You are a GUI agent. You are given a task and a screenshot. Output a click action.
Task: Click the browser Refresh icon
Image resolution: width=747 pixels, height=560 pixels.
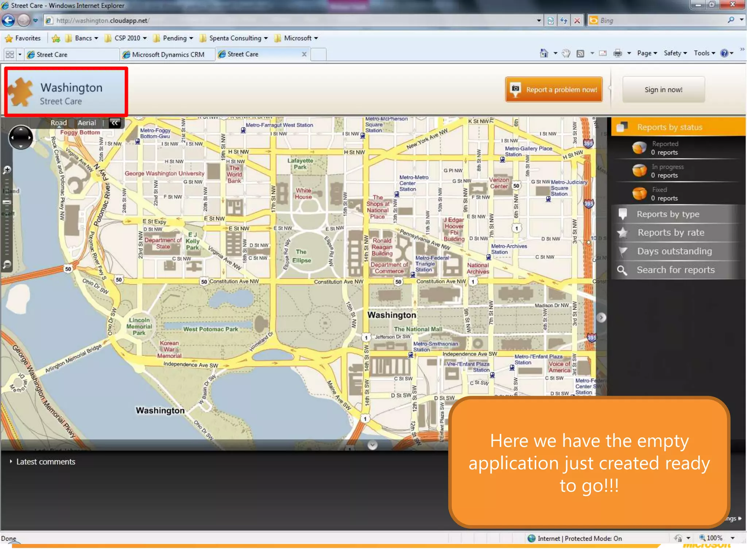coord(564,20)
